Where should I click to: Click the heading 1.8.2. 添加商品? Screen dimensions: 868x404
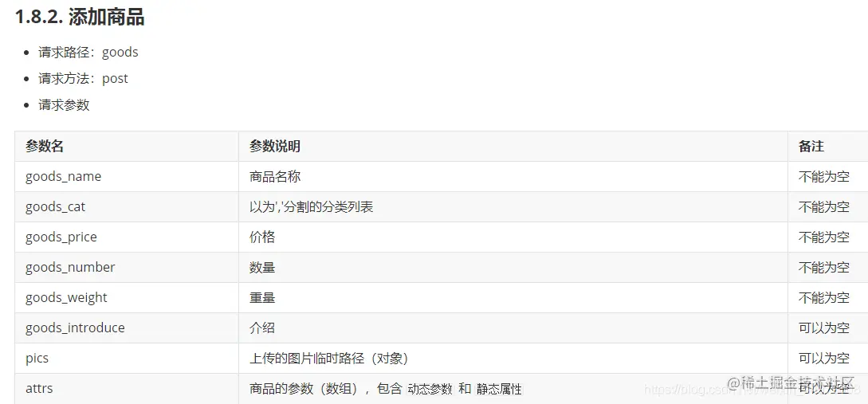pos(80,18)
